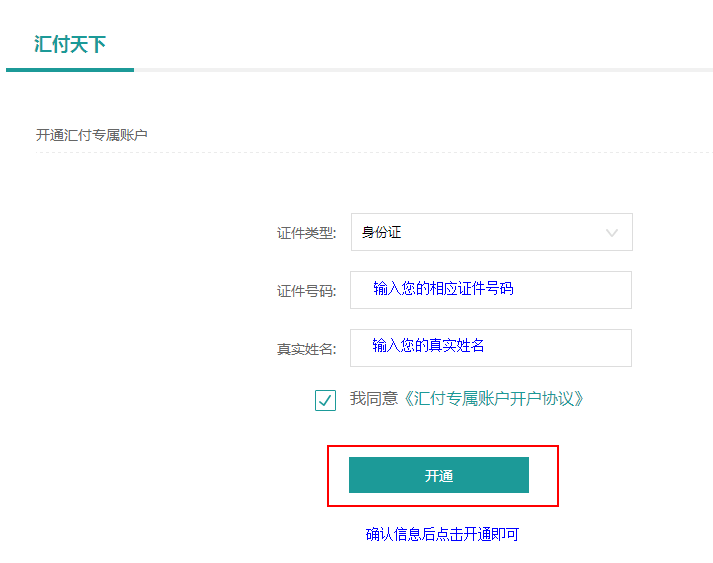This screenshot has width=713, height=563.
Task: Click the selected 身份证 value text
Action: pyautogui.click(x=382, y=232)
